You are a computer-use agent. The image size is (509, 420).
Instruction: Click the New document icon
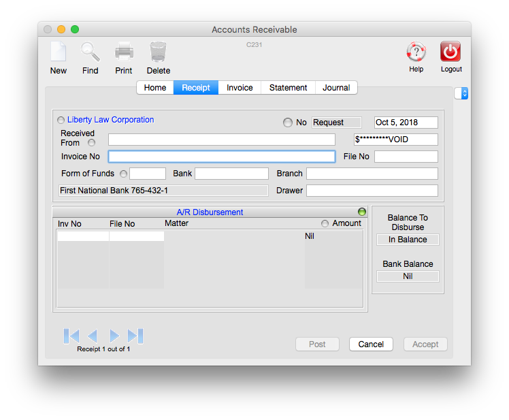point(59,53)
